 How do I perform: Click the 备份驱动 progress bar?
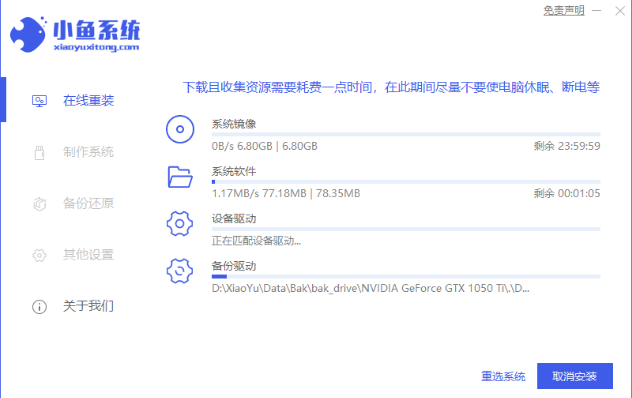pyautogui.click(x=406, y=276)
